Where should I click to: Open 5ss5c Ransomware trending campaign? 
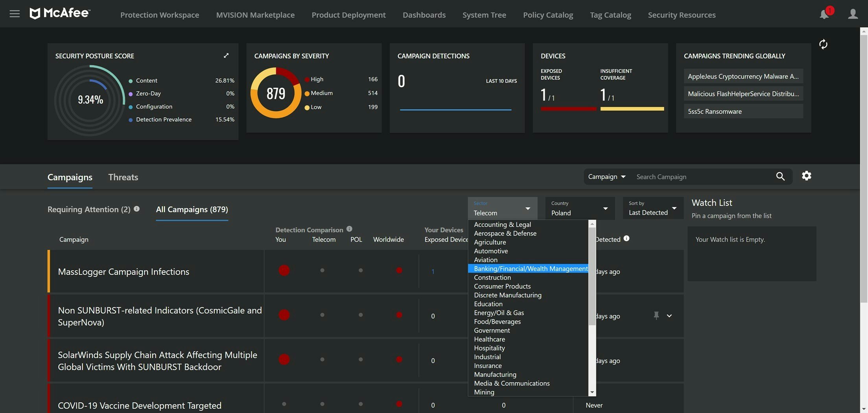pyautogui.click(x=743, y=111)
